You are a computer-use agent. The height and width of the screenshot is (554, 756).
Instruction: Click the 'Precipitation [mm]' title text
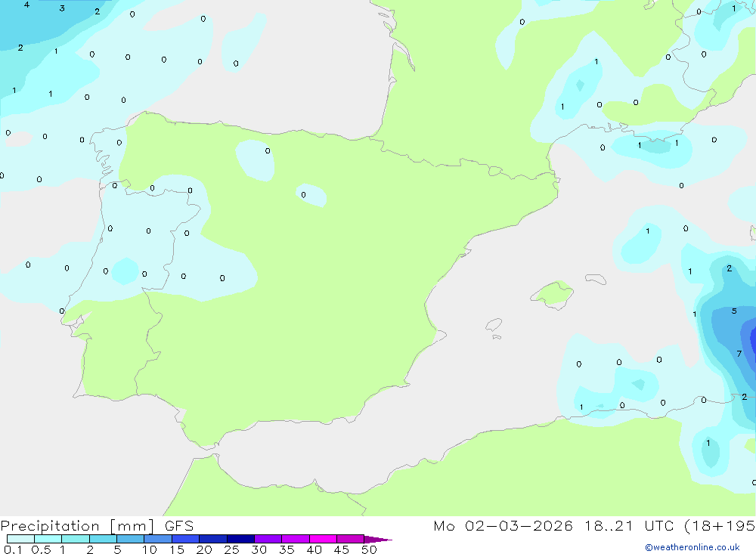coord(78,526)
